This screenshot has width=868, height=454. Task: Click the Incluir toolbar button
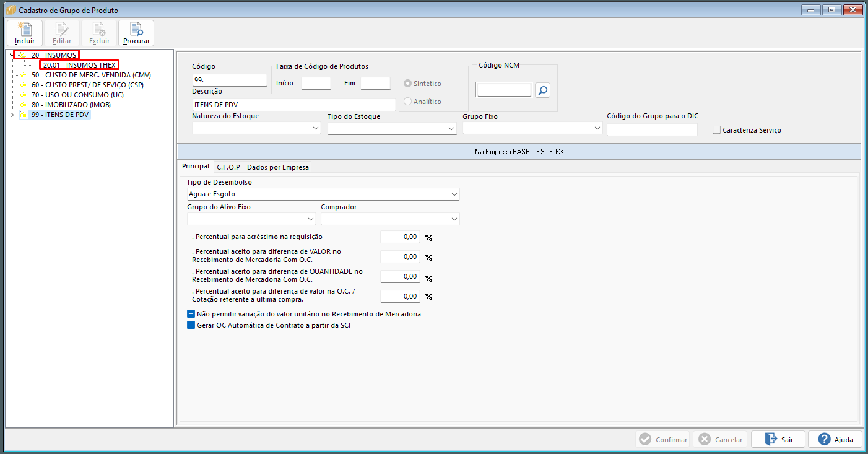point(25,33)
